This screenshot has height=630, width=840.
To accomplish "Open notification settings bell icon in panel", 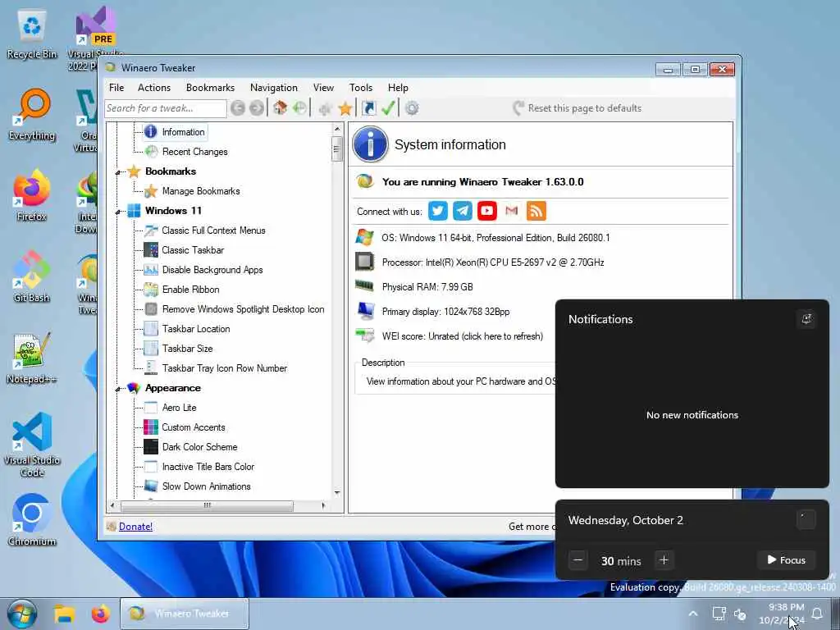I will pyautogui.click(x=806, y=319).
